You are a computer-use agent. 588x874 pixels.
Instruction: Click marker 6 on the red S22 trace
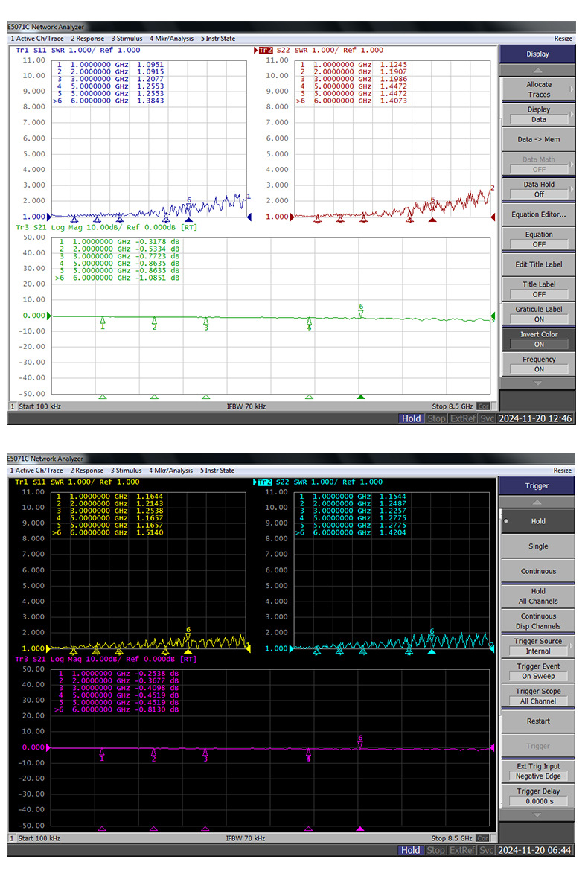click(x=432, y=203)
